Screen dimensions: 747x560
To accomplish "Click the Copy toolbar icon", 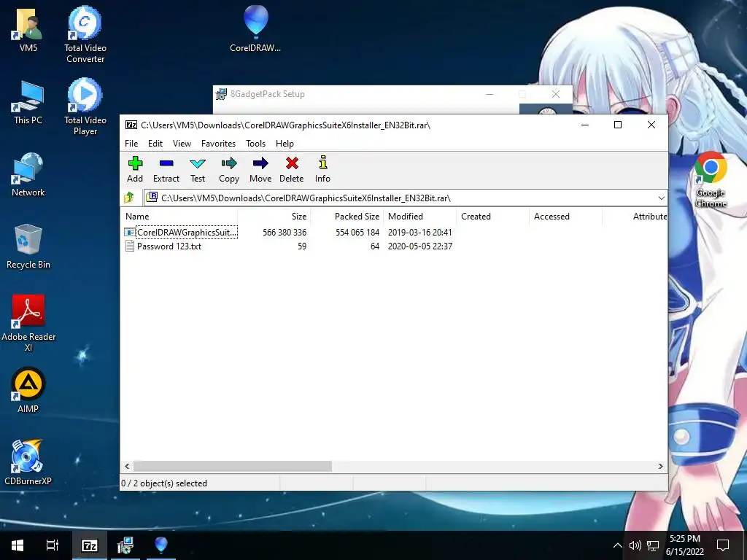I will [x=228, y=169].
